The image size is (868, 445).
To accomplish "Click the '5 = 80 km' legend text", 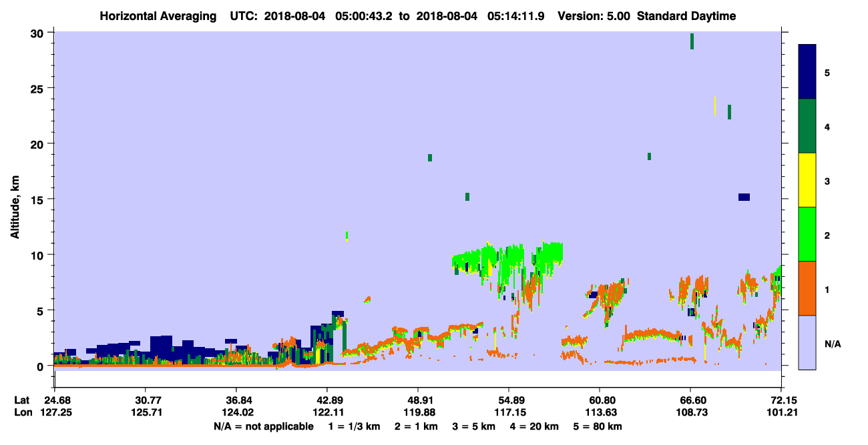I will 598,426.
